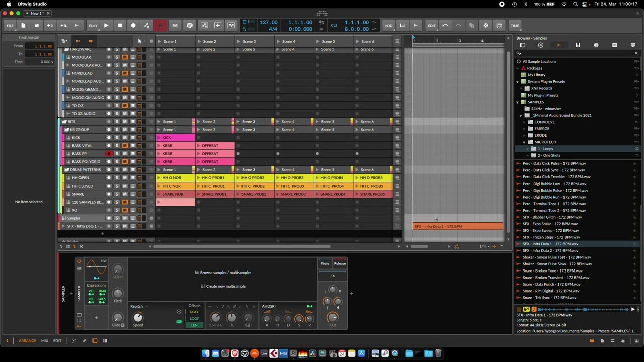The width and height of the screenshot is (644, 362).
Task: Click the Sampler Out level knob
Action: tap(332, 317)
